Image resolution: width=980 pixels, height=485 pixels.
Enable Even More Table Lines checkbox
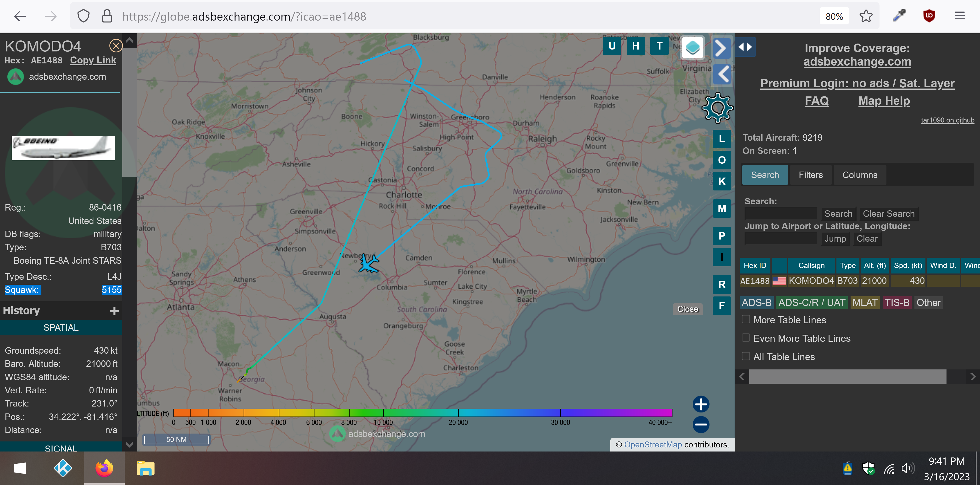click(x=746, y=338)
